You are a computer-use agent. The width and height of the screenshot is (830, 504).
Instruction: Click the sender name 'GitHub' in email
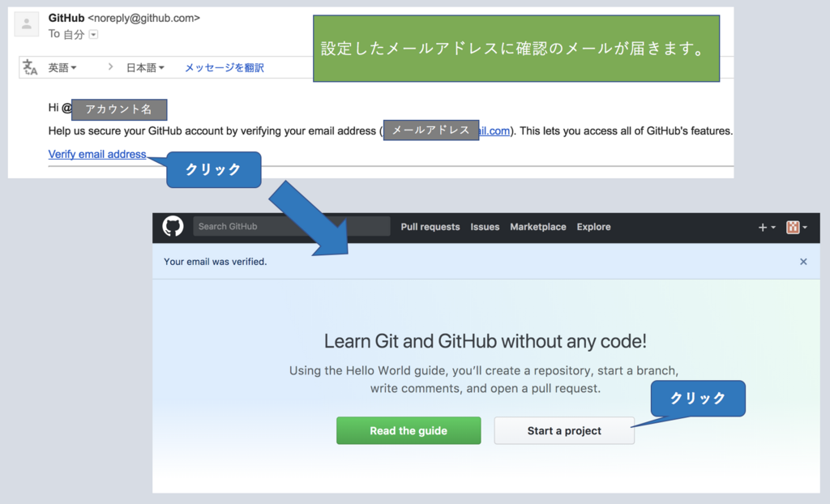66,18
